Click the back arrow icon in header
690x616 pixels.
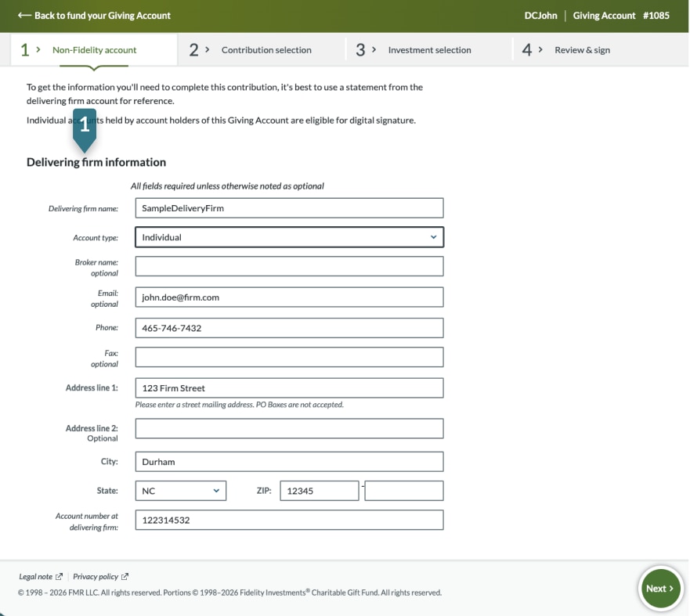(x=24, y=16)
